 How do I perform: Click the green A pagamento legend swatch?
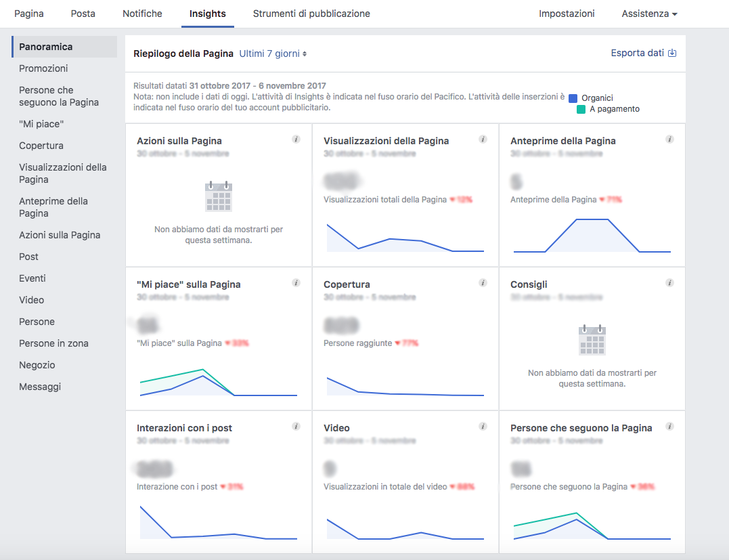tap(581, 109)
